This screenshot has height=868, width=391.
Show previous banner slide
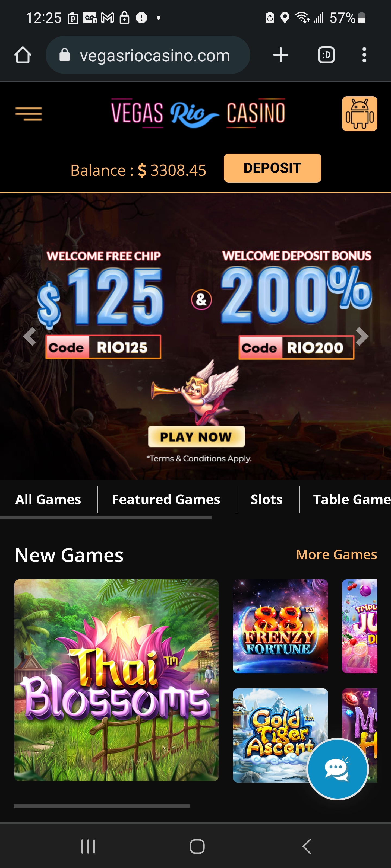[x=29, y=336]
